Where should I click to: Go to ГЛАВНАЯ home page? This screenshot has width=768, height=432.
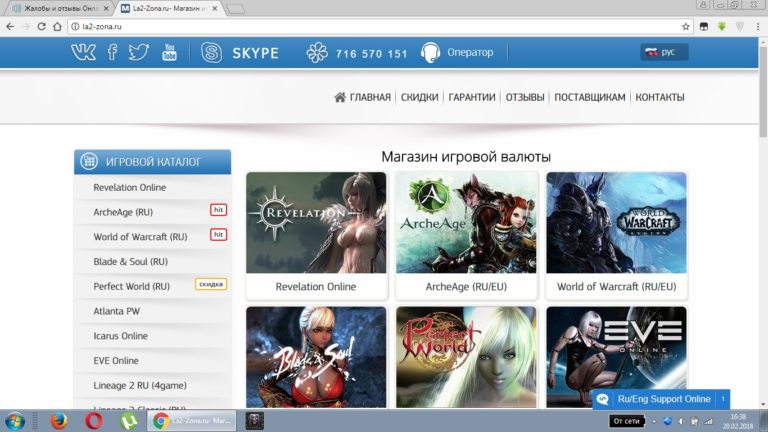[x=370, y=97]
